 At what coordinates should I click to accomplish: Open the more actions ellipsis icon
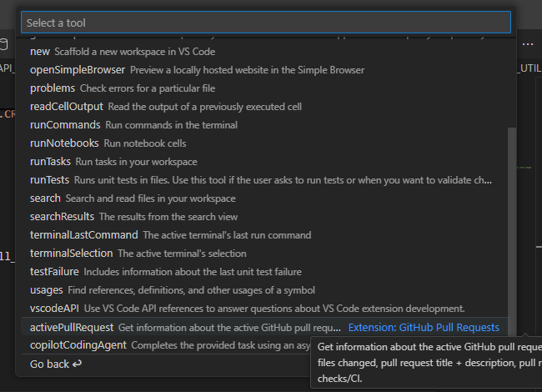tap(528, 43)
